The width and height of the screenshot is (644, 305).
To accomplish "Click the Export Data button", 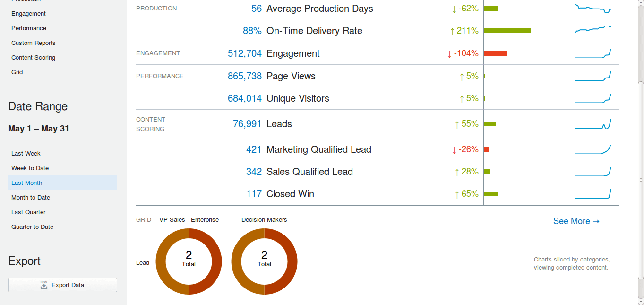I will pyautogui.click(x=62, y=285).
